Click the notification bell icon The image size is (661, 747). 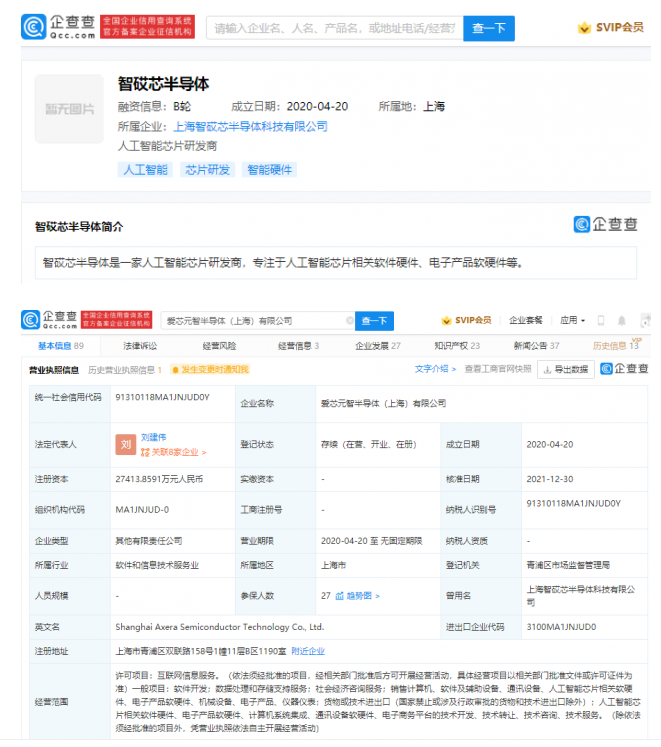(622, 321)
